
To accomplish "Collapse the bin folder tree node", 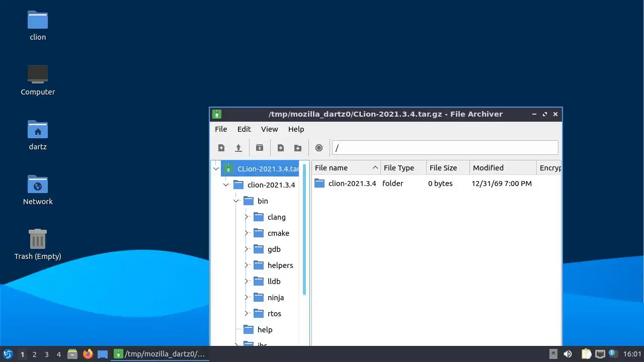I will click(x=236, y=201).
